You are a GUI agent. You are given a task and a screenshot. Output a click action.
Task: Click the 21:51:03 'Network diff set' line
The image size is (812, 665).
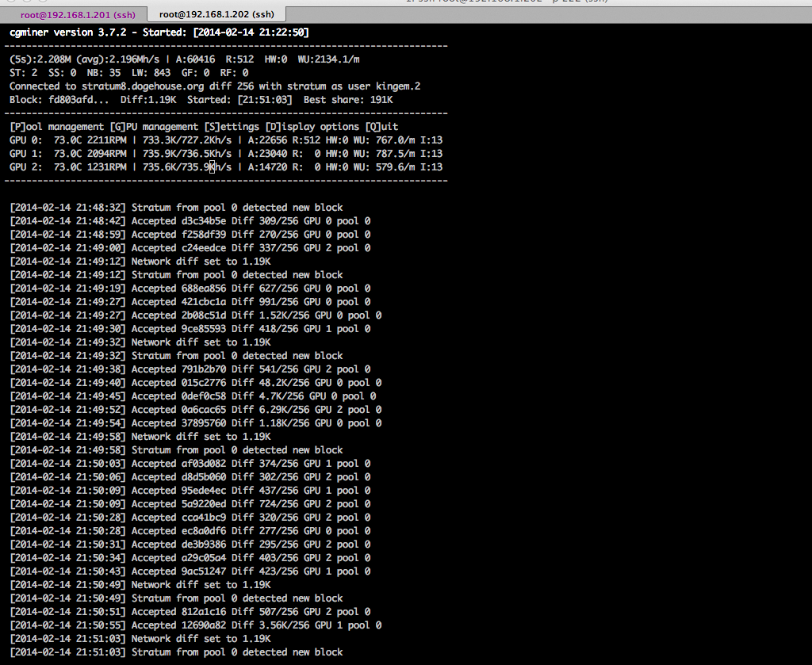pyautogui.click(x=140, y=638)
